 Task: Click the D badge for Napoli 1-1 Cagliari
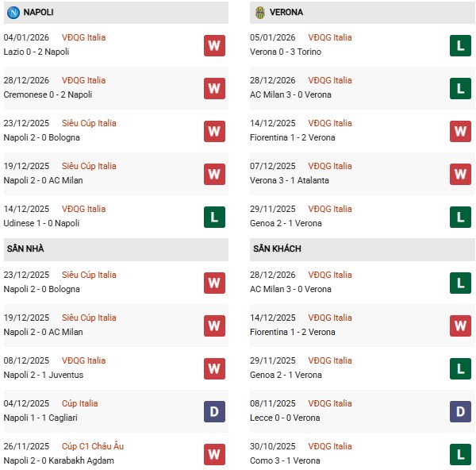click(214, 411)
